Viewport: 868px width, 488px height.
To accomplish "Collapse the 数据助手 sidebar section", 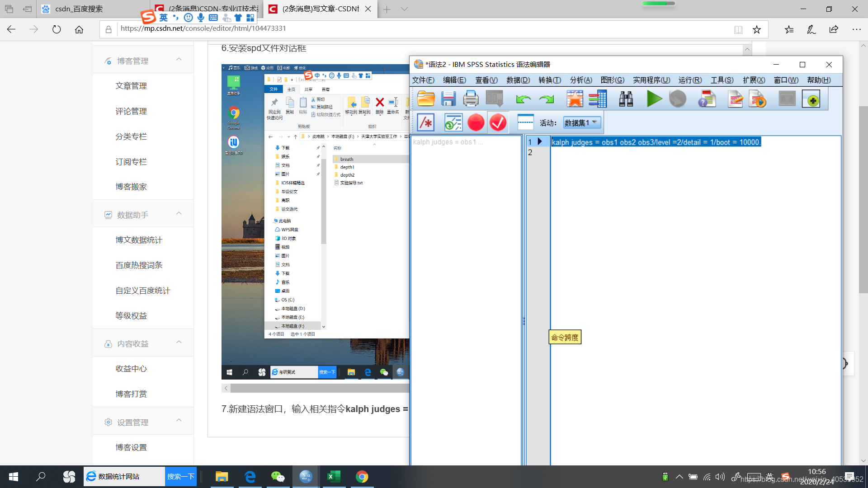I will point(179,214).
